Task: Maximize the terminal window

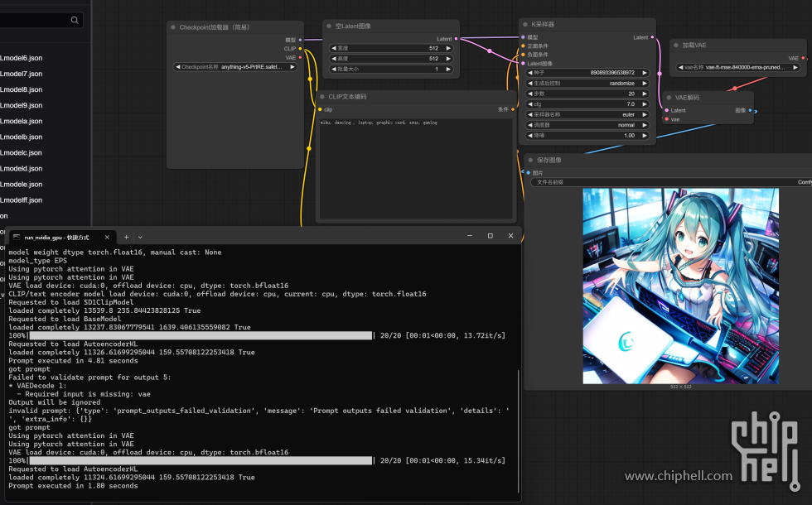Action: tap(490, 235)
